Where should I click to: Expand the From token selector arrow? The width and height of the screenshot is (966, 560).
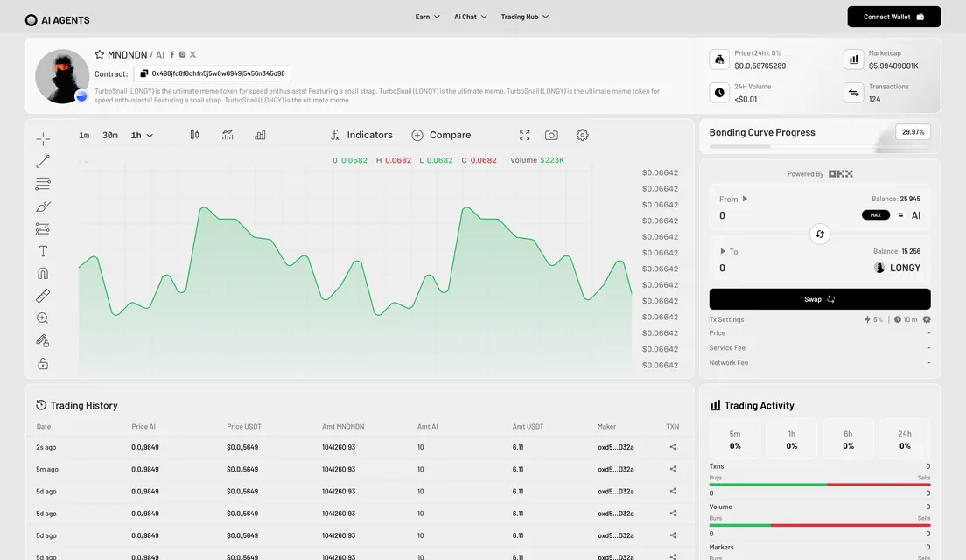[x=745, y=199]
